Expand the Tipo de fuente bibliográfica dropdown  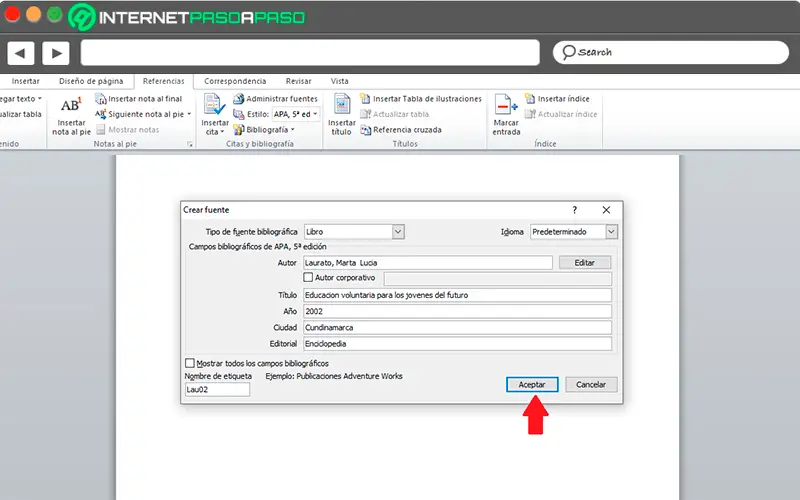pyautogui.click(x=398, y=232)
